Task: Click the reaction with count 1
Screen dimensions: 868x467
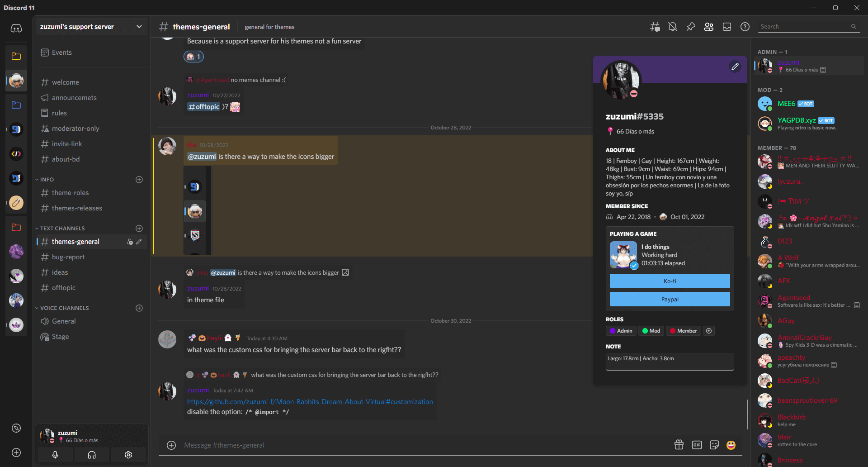Action: click(193, 57)
